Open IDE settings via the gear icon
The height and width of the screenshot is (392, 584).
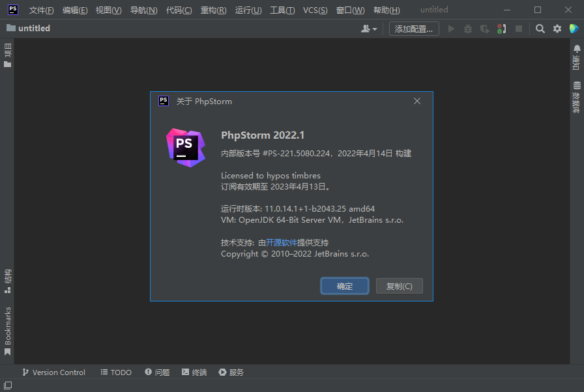[x=557, y=28]
